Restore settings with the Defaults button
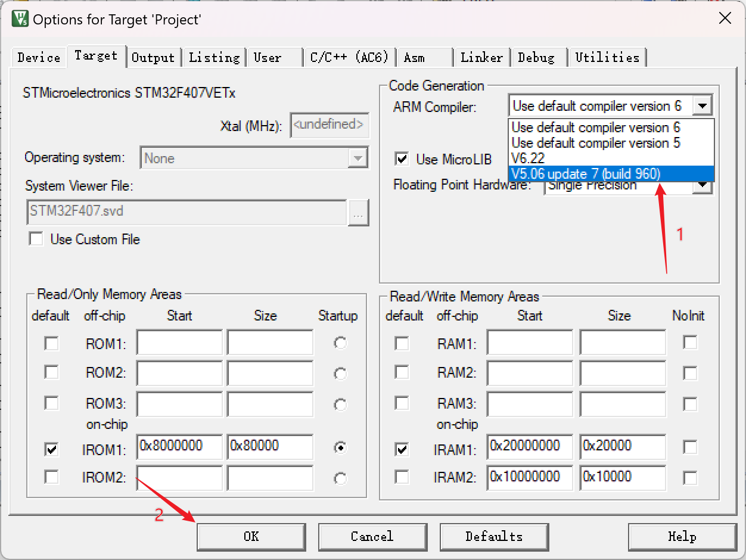 tap(494, 537)
